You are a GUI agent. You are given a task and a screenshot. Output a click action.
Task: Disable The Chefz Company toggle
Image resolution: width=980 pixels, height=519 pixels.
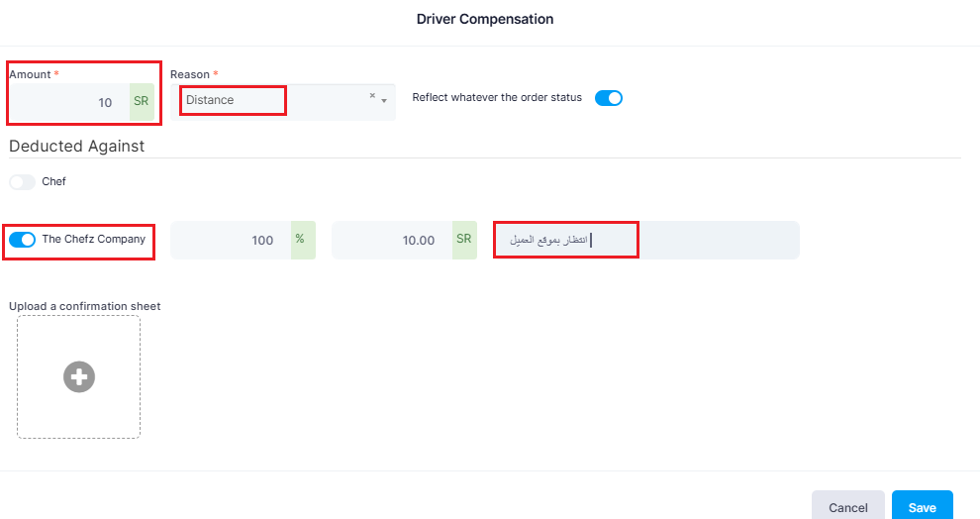click(x=23, y=240)
